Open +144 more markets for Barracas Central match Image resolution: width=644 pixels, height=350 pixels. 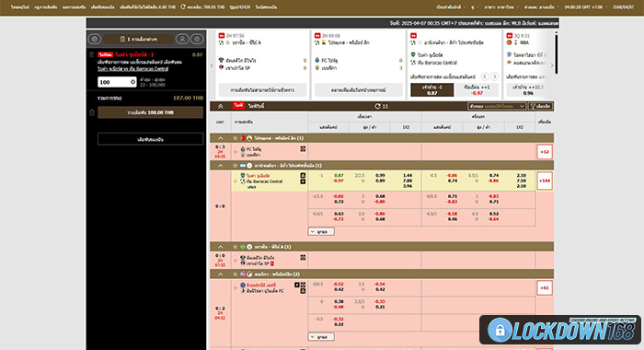(545, 181)
